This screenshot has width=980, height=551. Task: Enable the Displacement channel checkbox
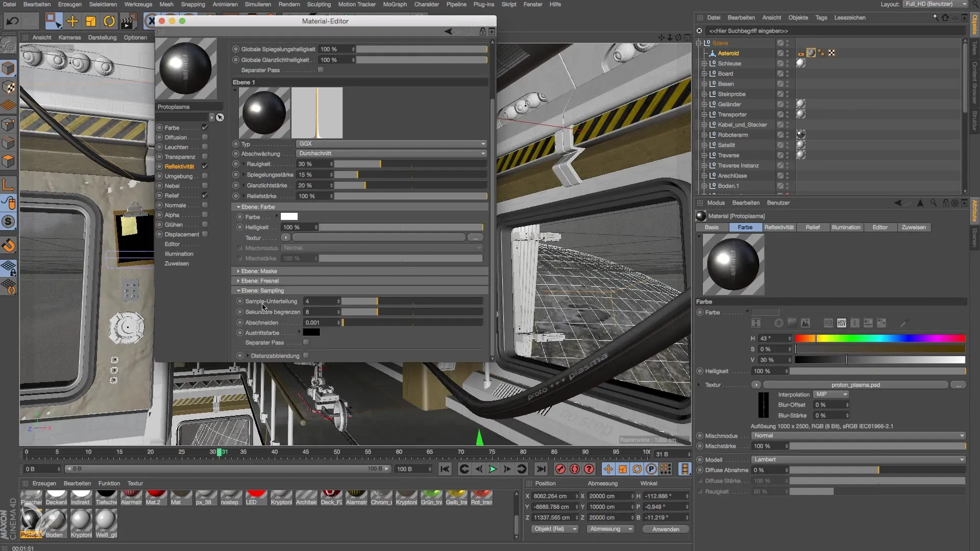pos(205,234)
